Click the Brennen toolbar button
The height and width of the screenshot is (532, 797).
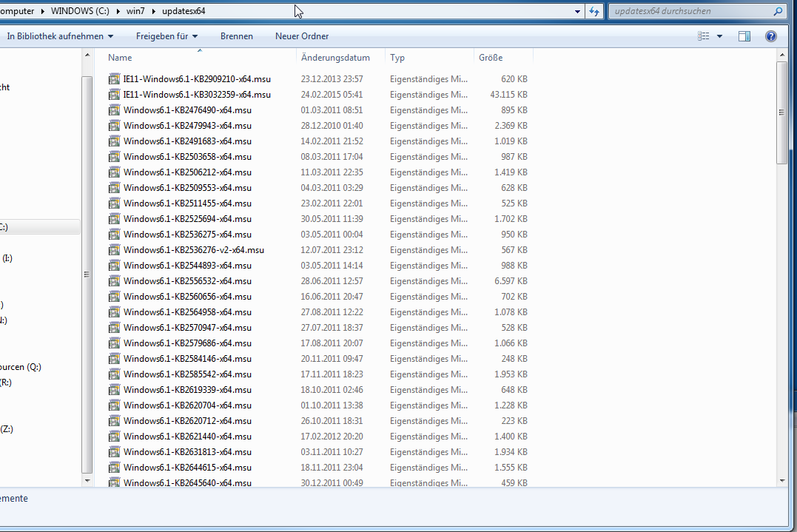tap(236, 36)
